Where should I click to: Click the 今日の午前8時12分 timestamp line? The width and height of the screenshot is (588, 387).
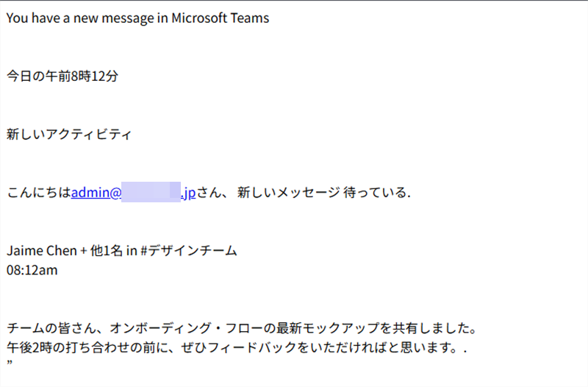coord(62,77)
